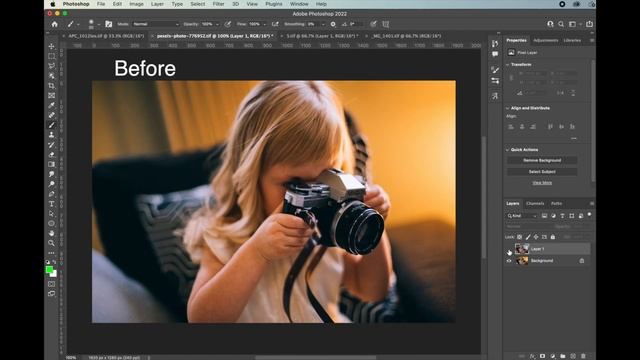Click the Layer 1 thumbnail
The height and width of the screenshot is (360, 640).
[522, 249]
